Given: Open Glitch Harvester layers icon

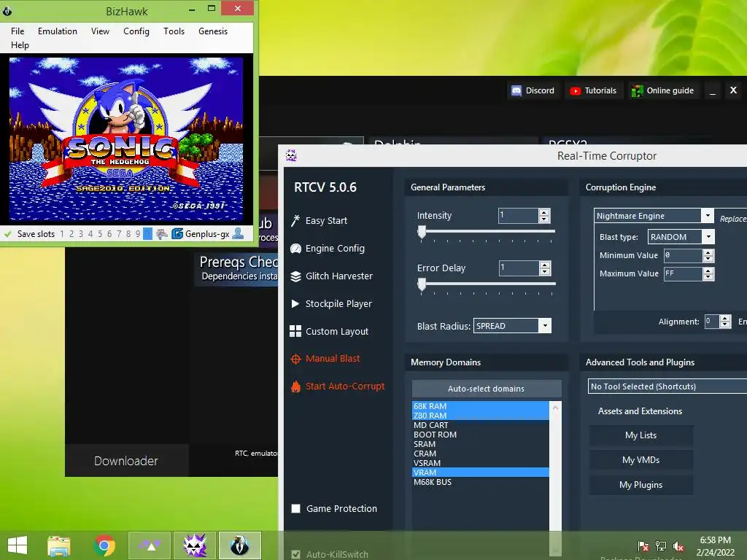Looking at the screenshot, I should [295, 276].
